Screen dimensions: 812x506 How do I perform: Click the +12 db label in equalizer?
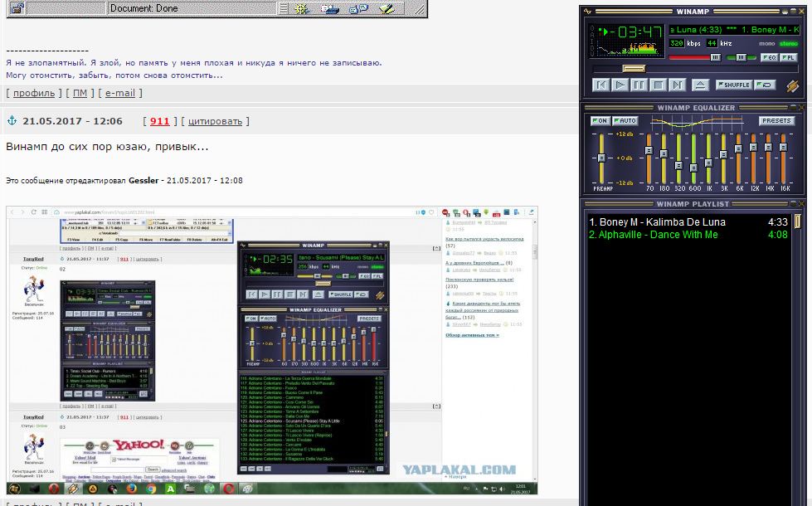coord(624,134)
